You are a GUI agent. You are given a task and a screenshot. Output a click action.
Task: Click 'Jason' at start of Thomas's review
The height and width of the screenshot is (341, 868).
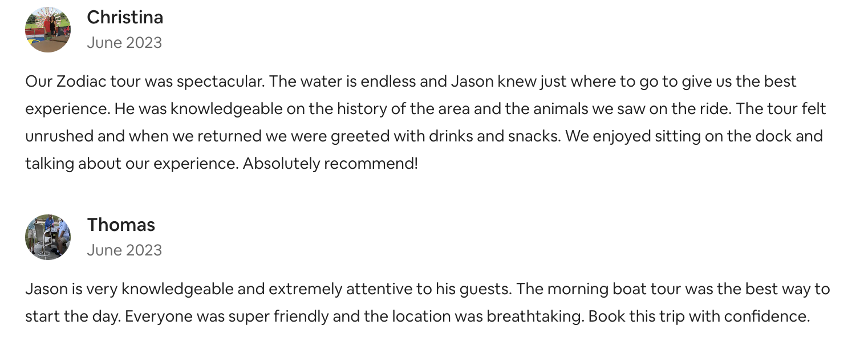tap(46, 289)
